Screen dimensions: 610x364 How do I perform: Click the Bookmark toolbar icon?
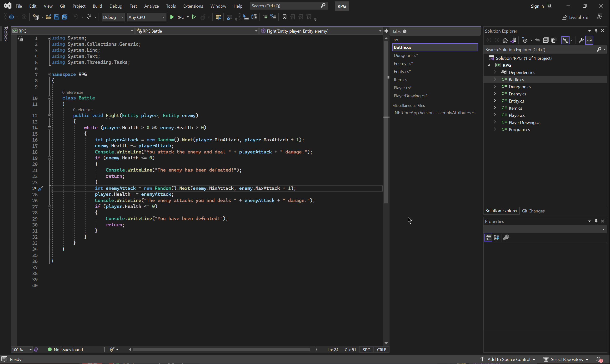point(284,17)
